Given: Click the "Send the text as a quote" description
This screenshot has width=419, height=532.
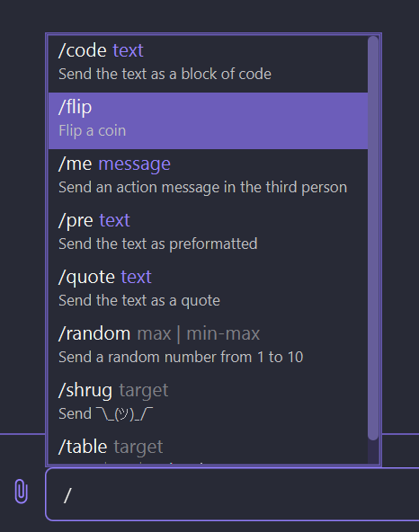Looking at the screenshot, I should pos(139,301).
